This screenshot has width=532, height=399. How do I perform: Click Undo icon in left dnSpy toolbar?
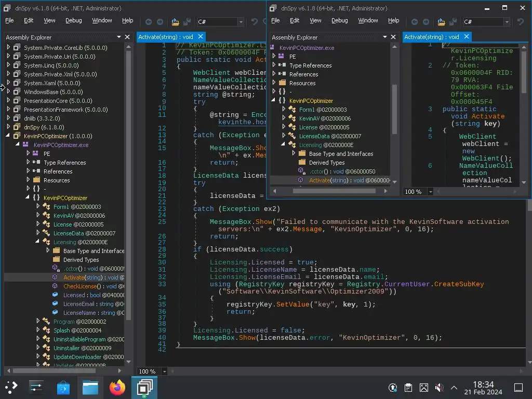[x=254, y=22]
